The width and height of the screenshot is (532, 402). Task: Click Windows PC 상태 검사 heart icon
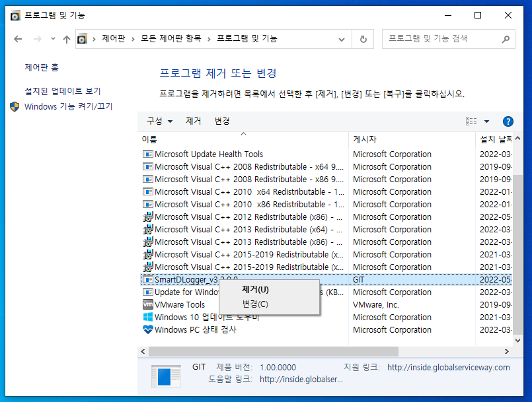147,330
